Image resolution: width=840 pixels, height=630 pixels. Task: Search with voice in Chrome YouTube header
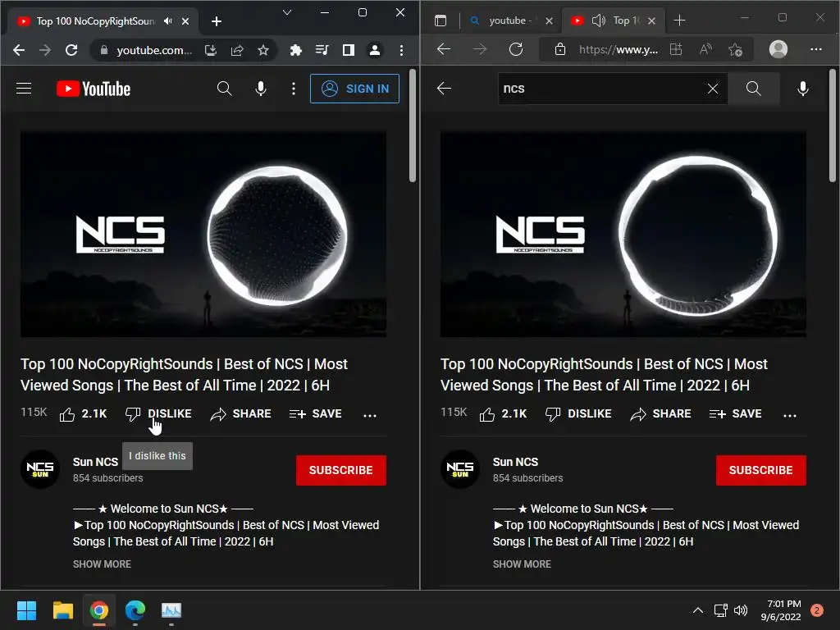click(x=261, y=89)
